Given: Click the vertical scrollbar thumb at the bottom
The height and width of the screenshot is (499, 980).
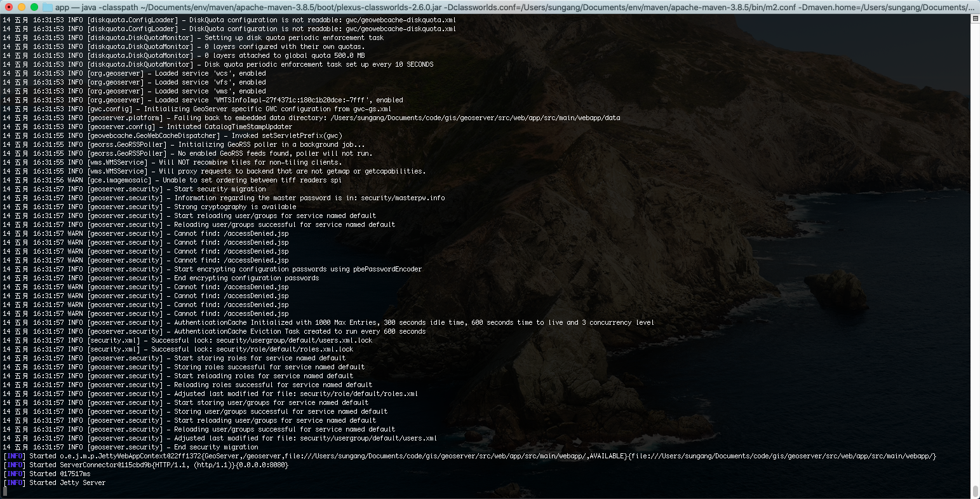Looking at the screenshot, I should (x=975, y=491).
